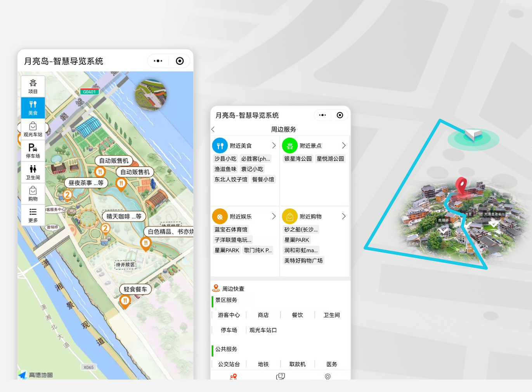
Task: Toggle the 美食 food filter in sidebar
Action: [33, 108]
